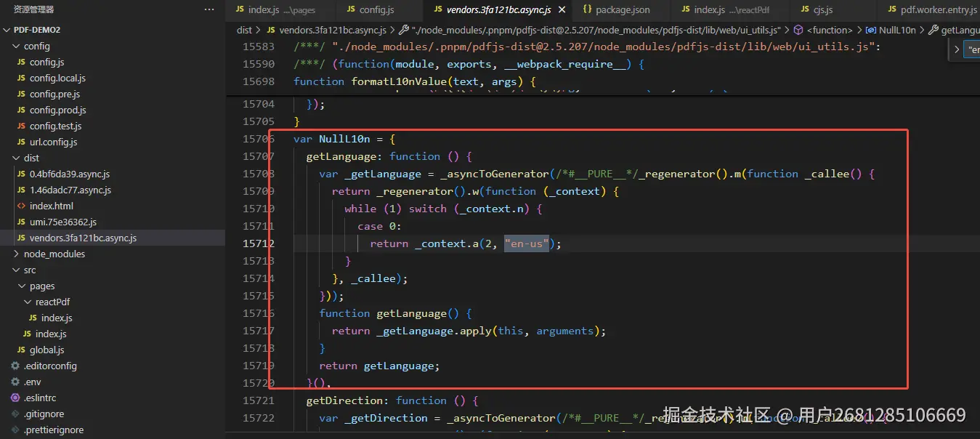Click the gear icon of .editorconfig
This screenshot has width=980, height=439.
(x=15, y=366)
